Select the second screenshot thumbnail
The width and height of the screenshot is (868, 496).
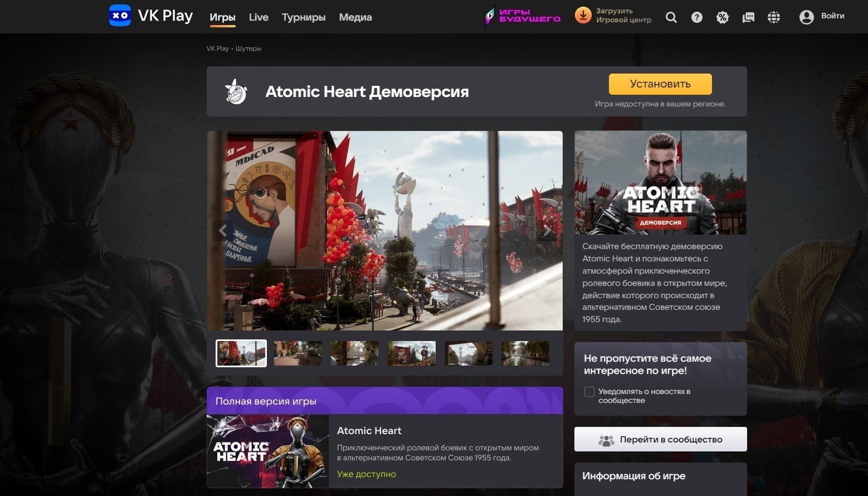[x=298, y=353]
